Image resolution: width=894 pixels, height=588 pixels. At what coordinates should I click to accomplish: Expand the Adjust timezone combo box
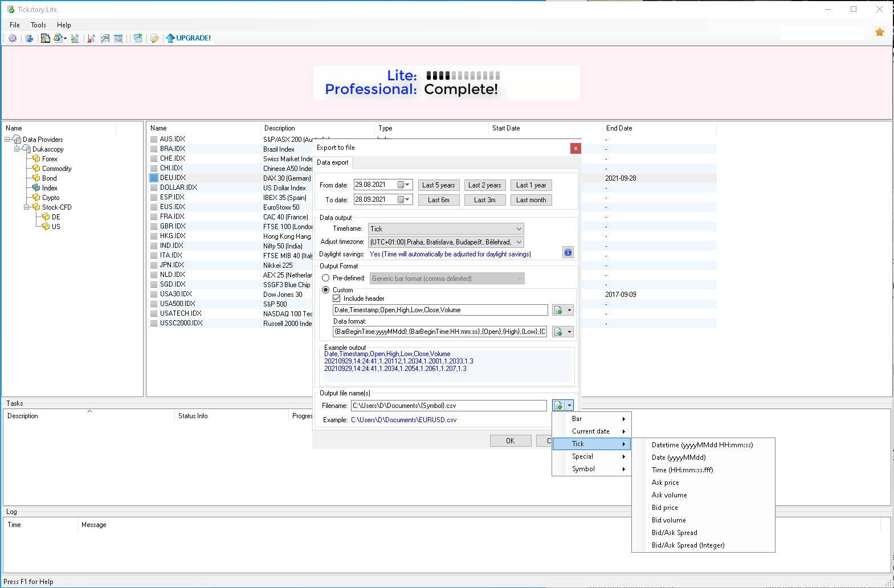[519, 242]
